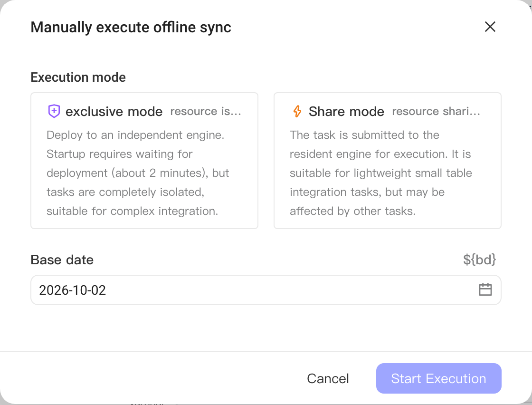
Task: Open the calendar picker icon
Action: point(485,290)
